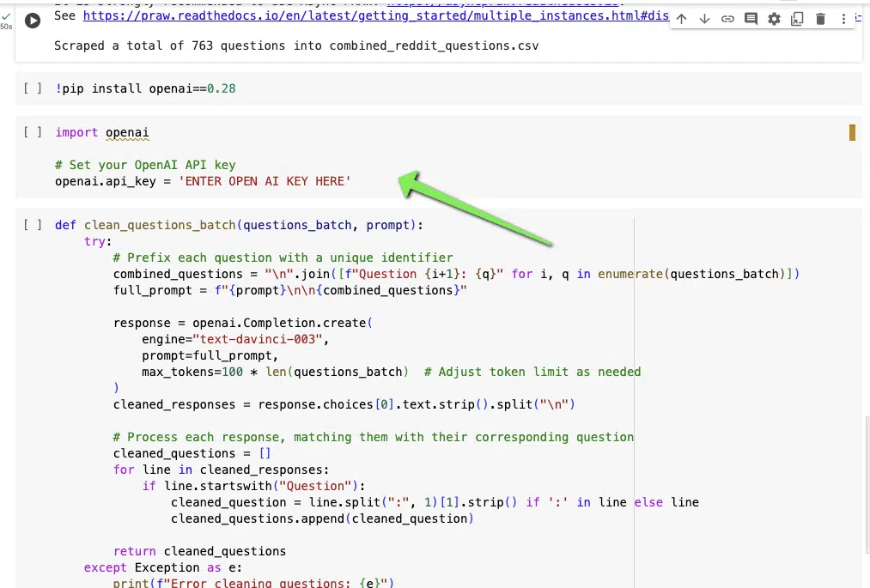
Task: Click the orange marker on cell's right edge
Action: coord(852,132)
